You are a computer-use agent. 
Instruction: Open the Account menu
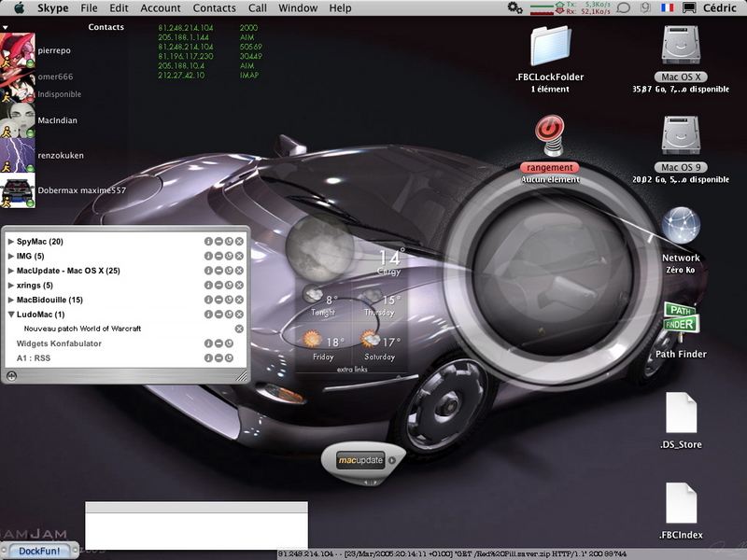click(x=161, y=8)
